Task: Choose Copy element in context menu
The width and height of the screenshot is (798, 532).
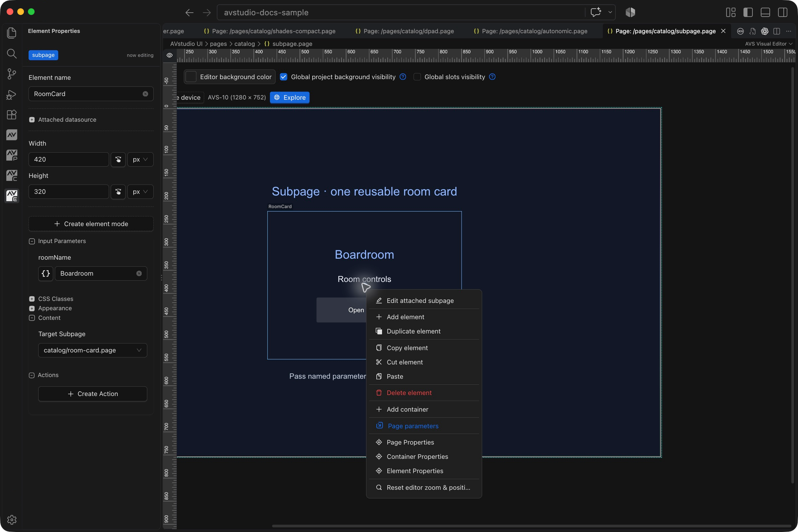Action: 424,348
